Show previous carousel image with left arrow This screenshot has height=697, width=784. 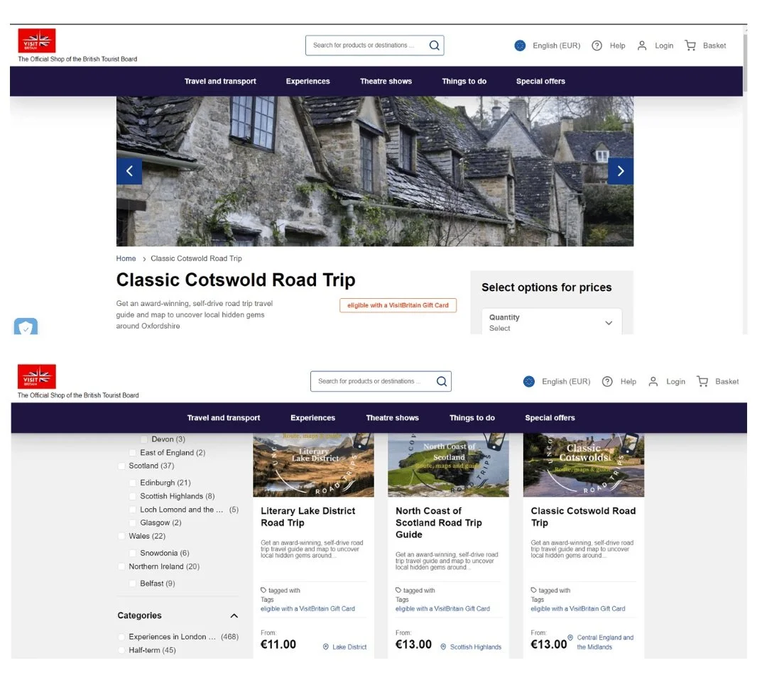pyautogui.click(x=129, y=171)
